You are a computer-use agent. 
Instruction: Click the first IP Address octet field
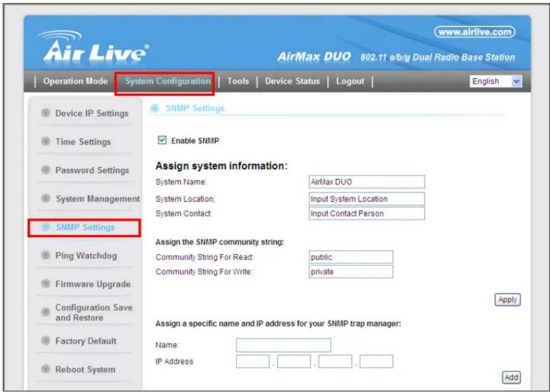[253, 362]
